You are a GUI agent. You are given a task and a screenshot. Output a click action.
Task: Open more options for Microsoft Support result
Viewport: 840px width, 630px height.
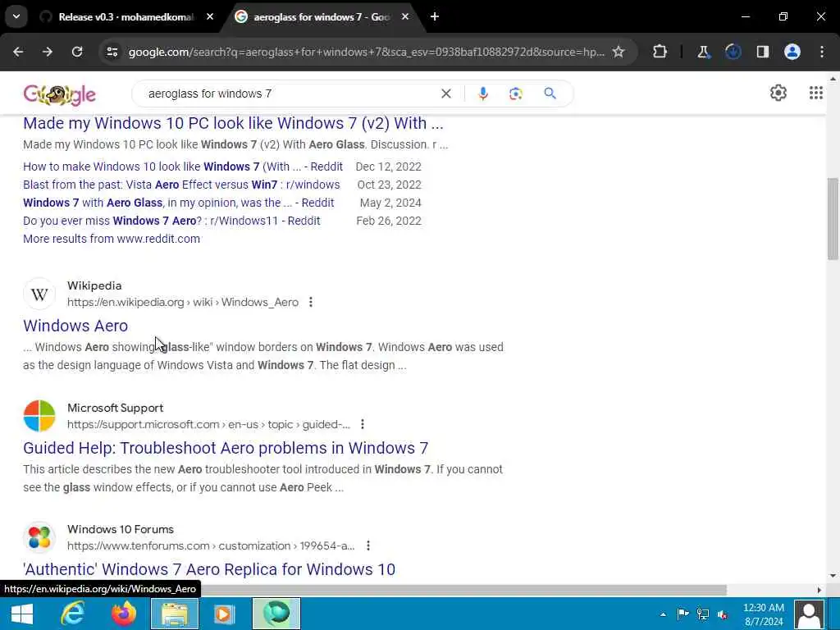point(363,424)
